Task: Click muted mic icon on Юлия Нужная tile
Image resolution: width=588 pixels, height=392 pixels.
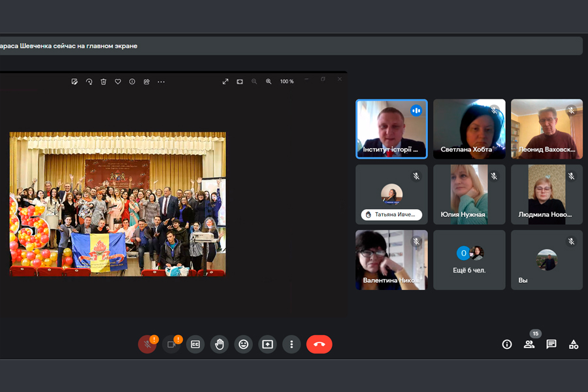Action: tap(494, 176)
